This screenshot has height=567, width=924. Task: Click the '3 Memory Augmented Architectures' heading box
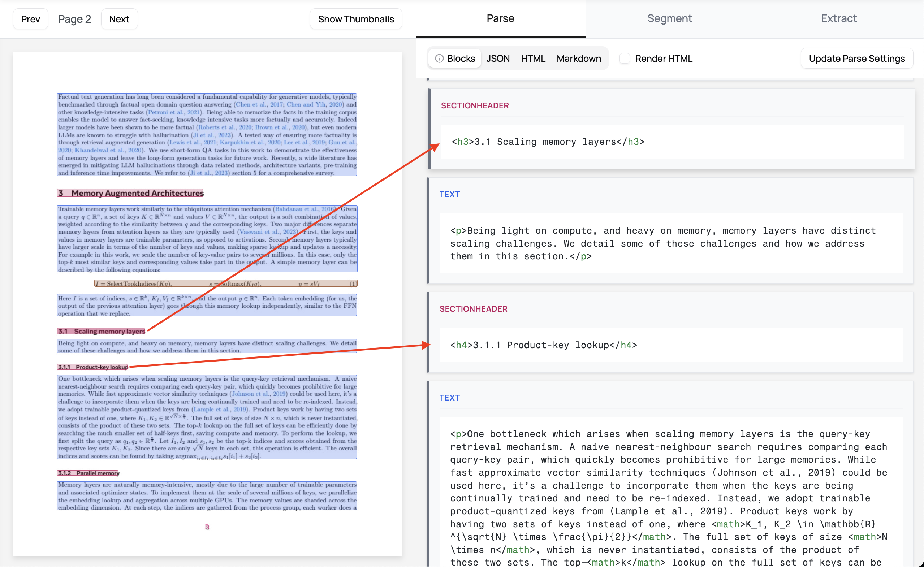pos(130,193)
